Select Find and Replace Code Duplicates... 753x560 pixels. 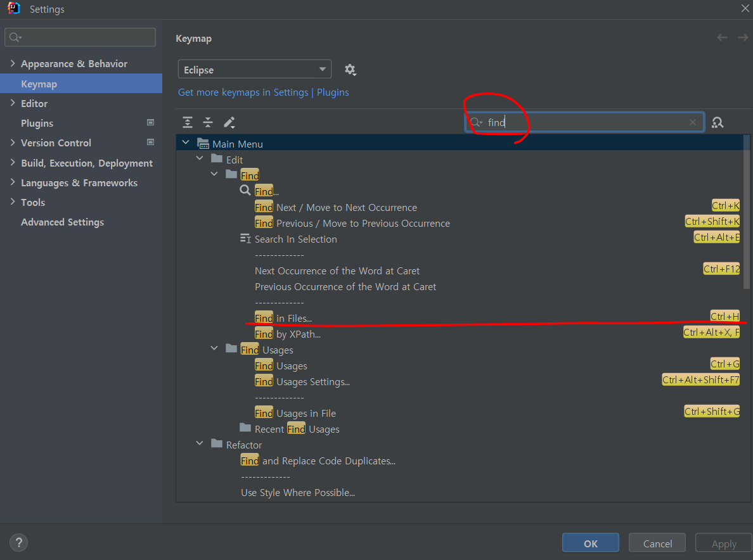tap(318, 461)
